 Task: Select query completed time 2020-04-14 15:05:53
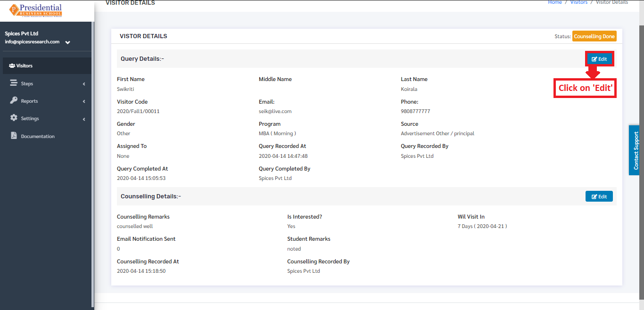pos(141,178)
